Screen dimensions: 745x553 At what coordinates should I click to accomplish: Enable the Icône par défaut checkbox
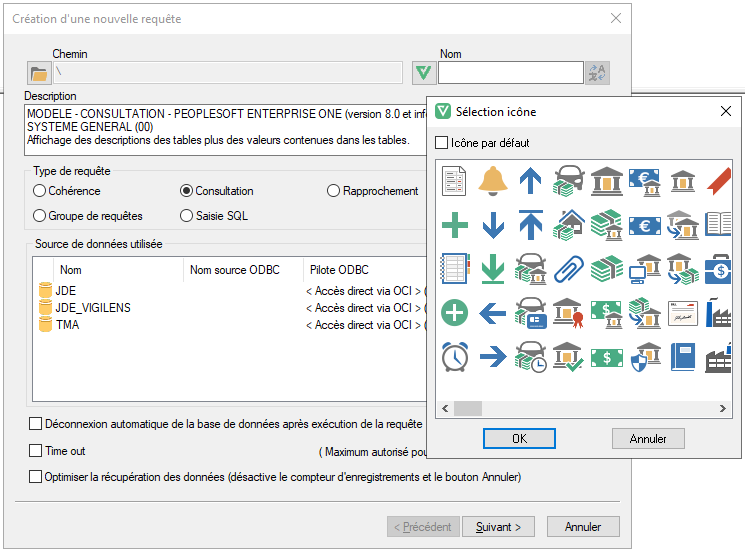pos(443,143)
